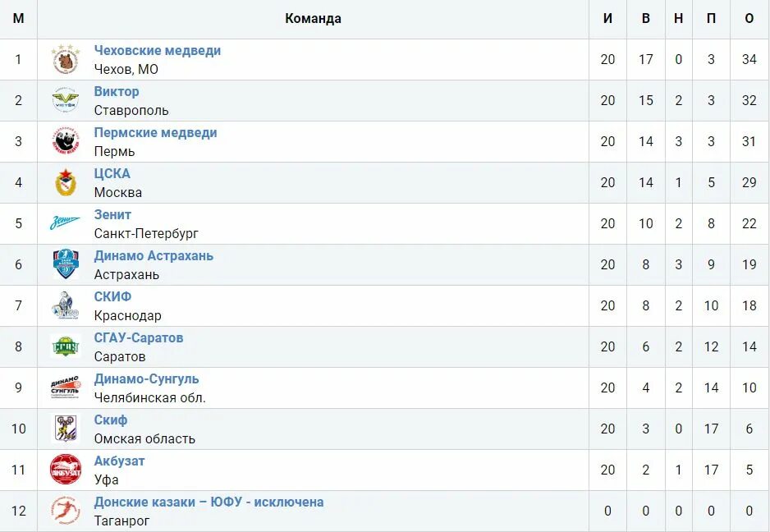Open the Динамо Астрахань team link
This screenshot has height=532, width=770.
[154, 256]
